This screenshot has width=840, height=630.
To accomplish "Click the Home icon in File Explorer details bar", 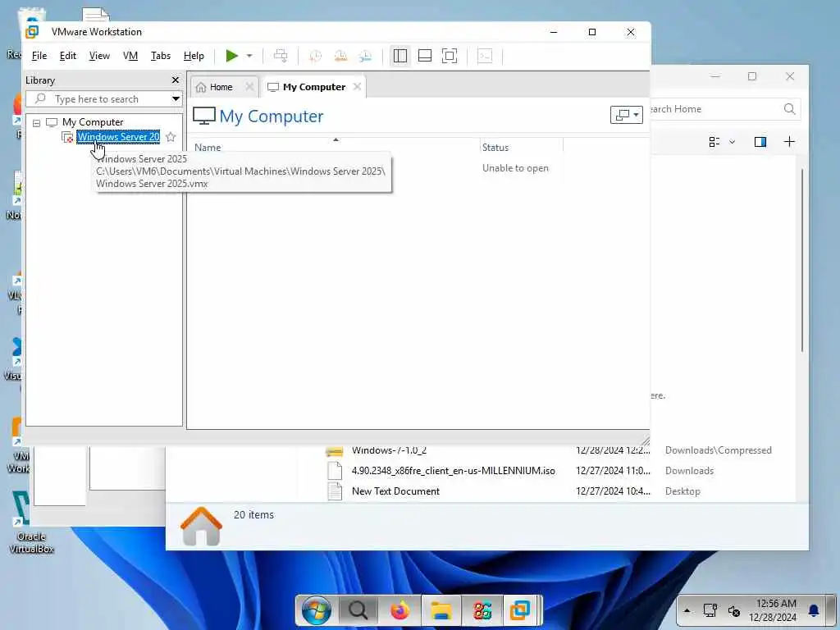I will click(202, 526).
